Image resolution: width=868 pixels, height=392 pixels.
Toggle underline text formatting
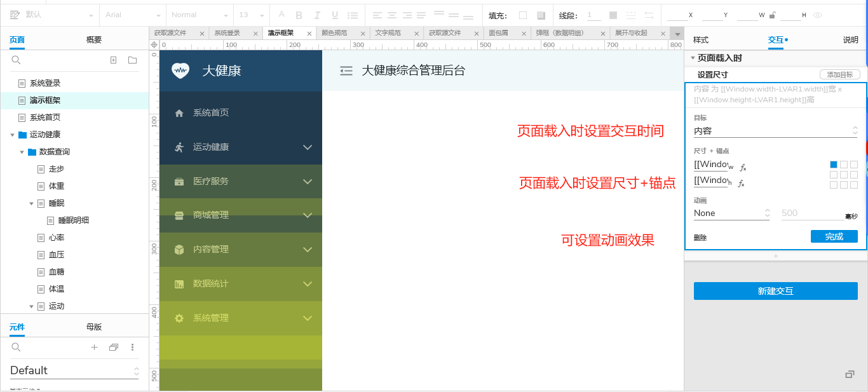coord(335,15)
